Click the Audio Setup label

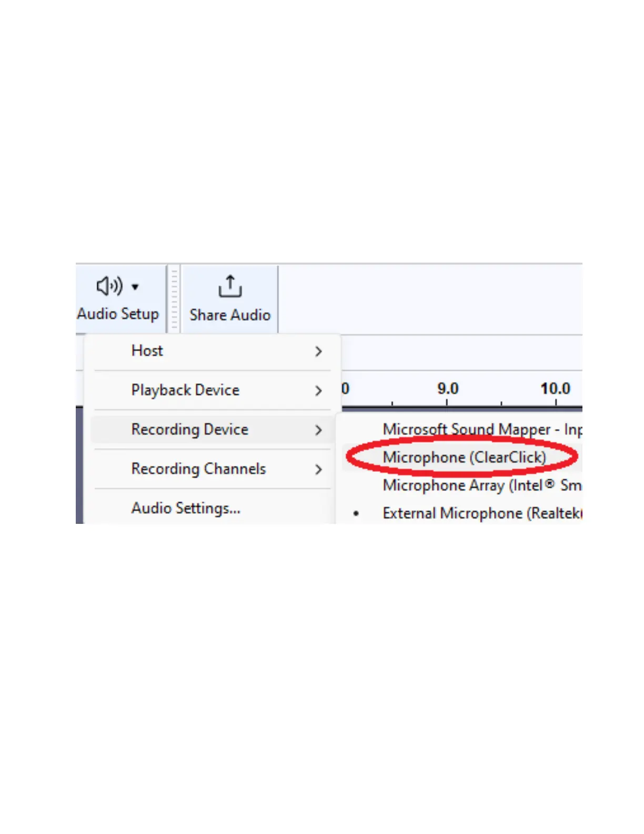click(118, 314)
